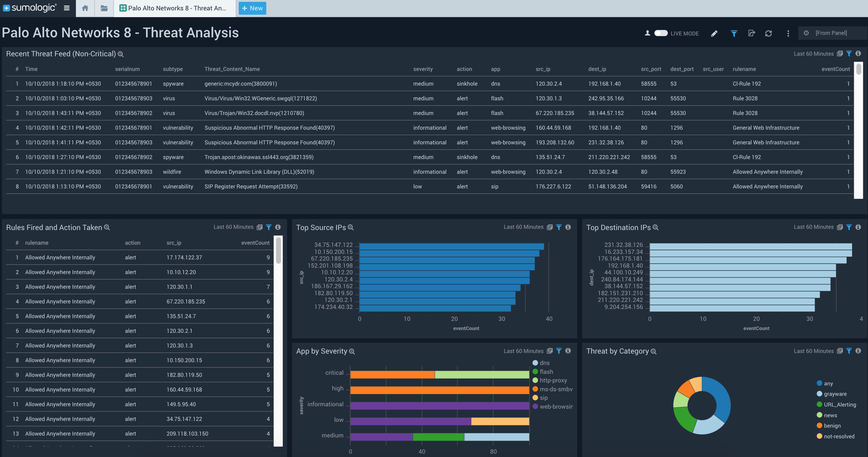Filter the Rules Fired panel
The image size is (868, 457).
(268, 227)
